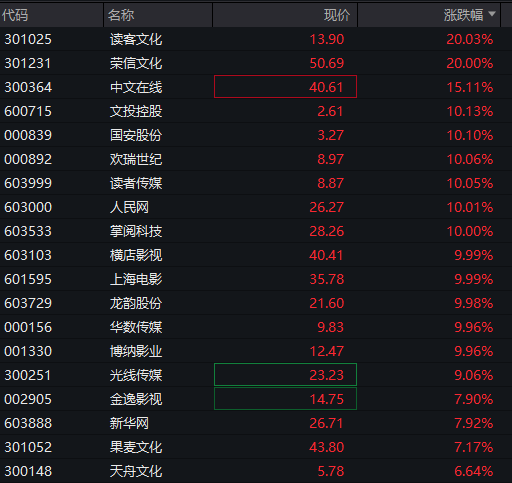Viewport: 512px width, 483px height.
Task: Select stock code 603729
Action: pyautogui.click(x=28, y=303)
